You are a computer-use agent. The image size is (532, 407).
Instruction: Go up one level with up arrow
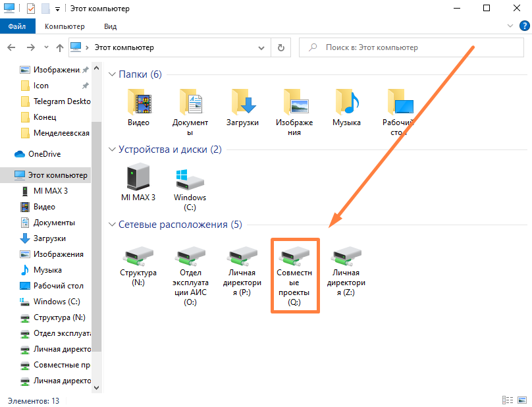[x=60, y=47]
